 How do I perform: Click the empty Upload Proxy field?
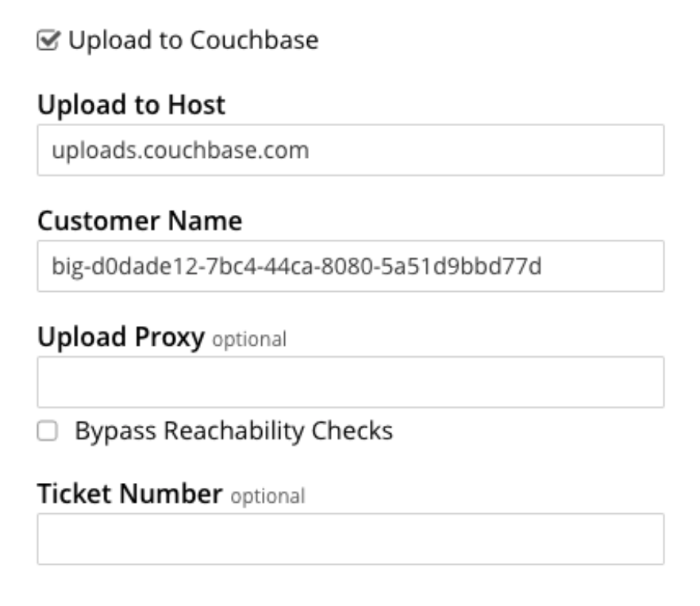click(350, 382)
